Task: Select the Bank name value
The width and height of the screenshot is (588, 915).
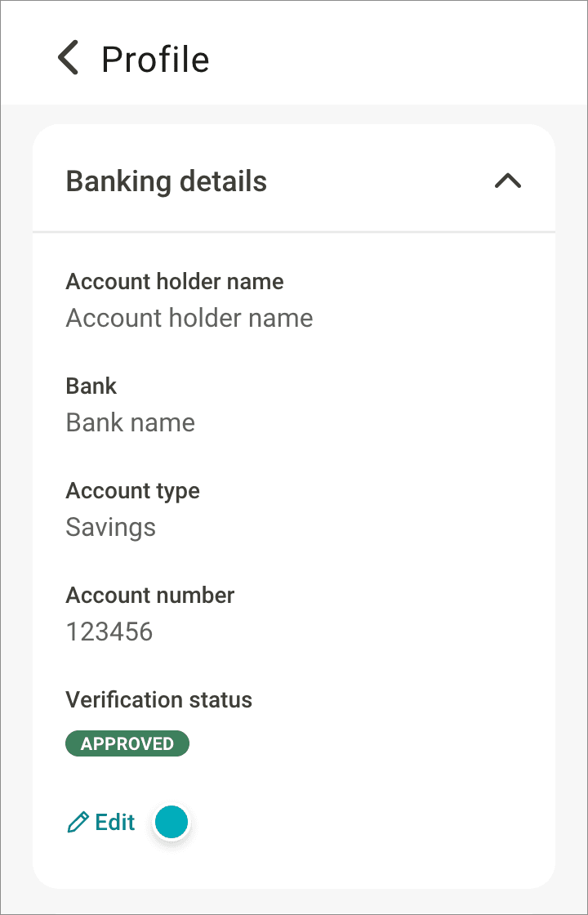Action: pos(131,422)
